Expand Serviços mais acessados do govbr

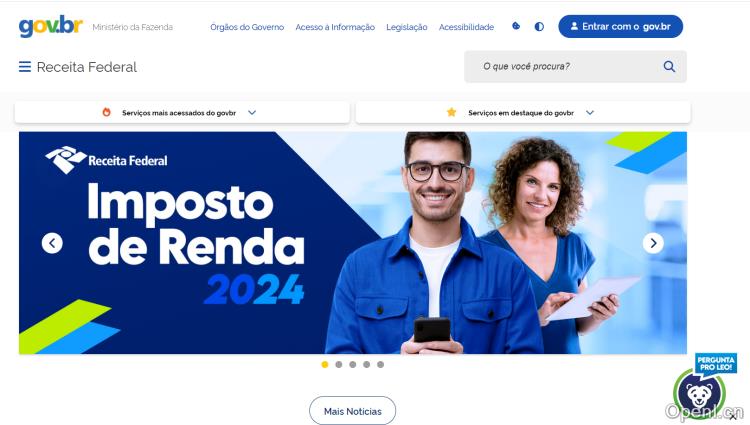point(182,112)
